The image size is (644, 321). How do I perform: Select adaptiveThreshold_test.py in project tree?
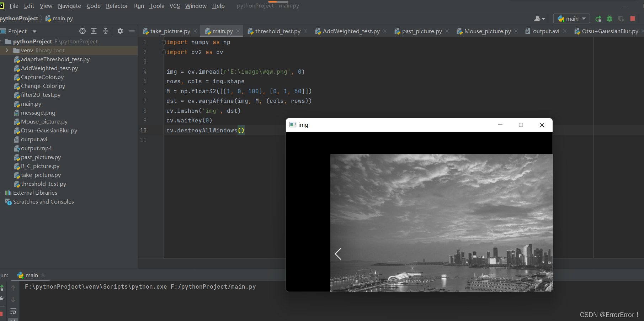55,59
